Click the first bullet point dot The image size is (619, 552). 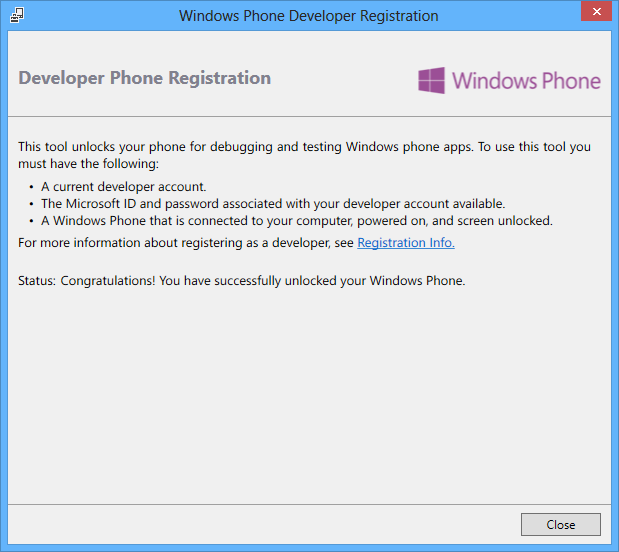click(x=32, y=187)
